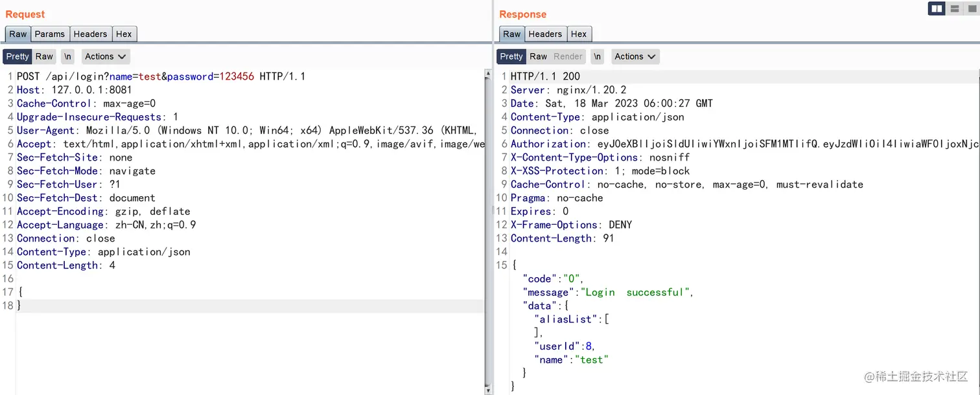980x395 pixels.
Task: Click Upgrade-Insecure-Requests header line
Action: (x=97, y=117)
